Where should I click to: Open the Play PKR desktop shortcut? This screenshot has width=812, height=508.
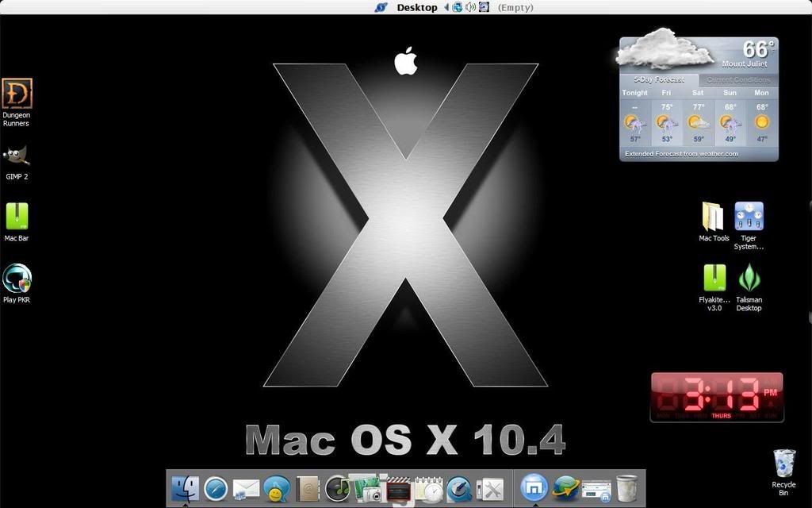pyautogui.click(x=17, y=279)
